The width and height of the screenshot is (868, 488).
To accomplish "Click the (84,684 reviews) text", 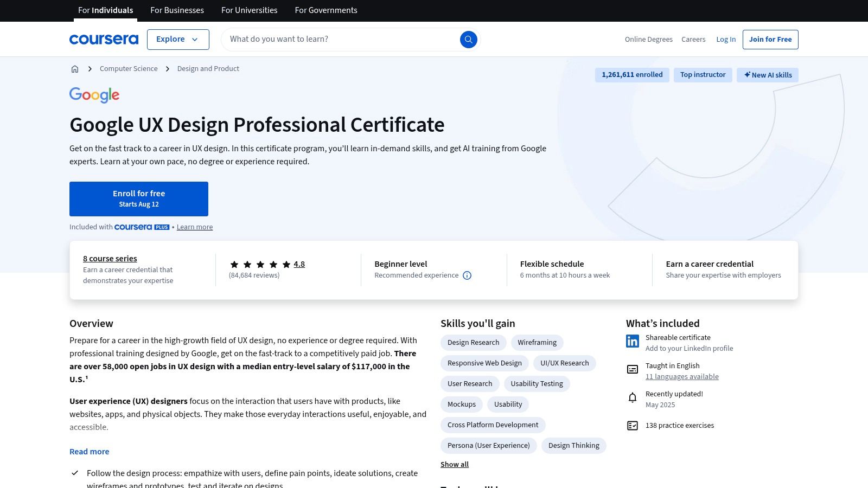I will 254,275.
